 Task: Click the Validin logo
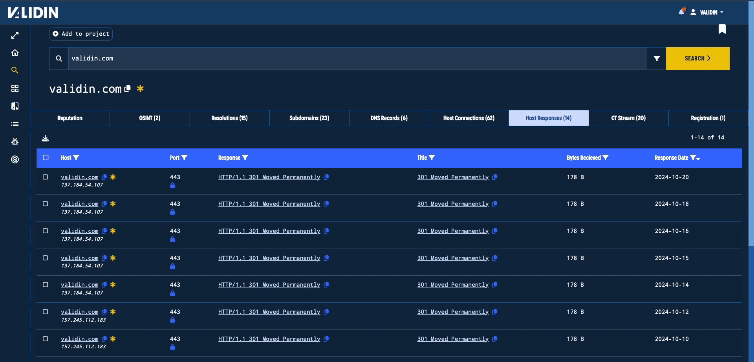[33, 13]
